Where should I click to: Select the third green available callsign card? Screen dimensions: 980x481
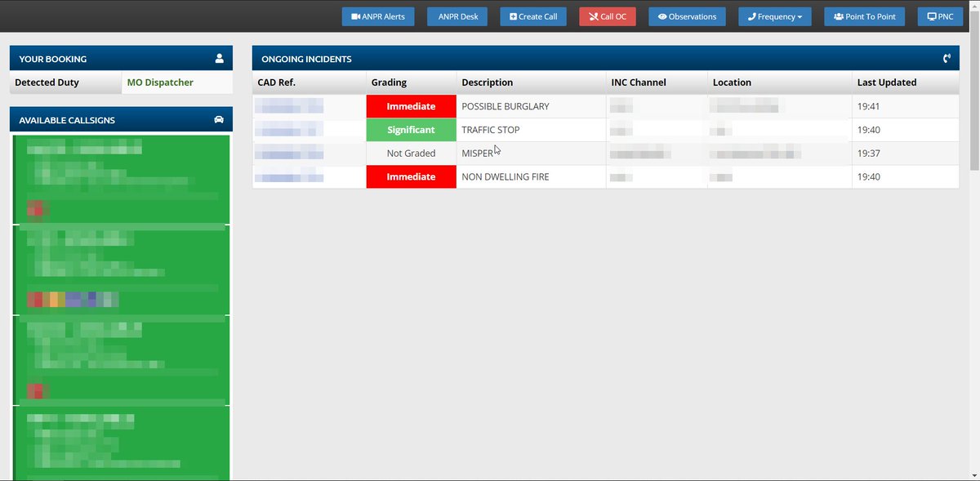121,361
